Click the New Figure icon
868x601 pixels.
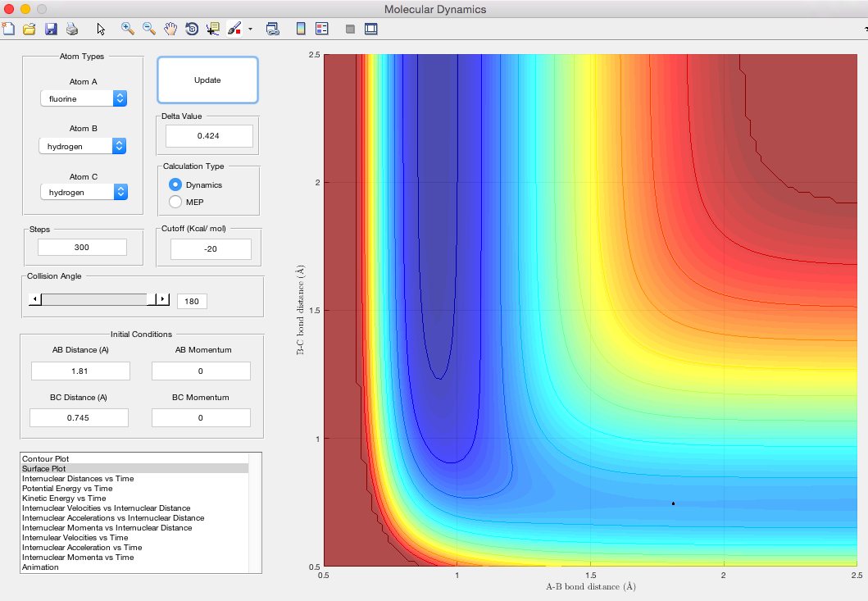(x=9, y=29)
